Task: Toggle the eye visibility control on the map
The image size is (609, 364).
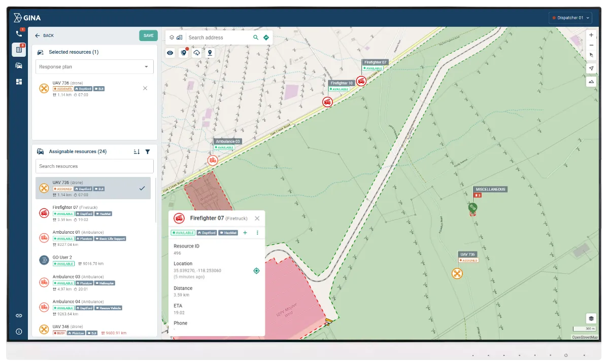Action: coord(170,53)
